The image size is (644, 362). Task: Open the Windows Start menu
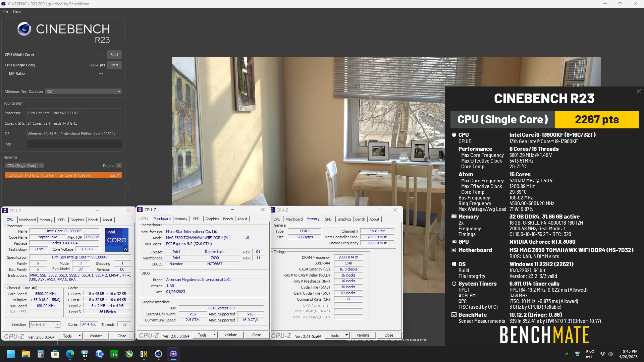11,354
